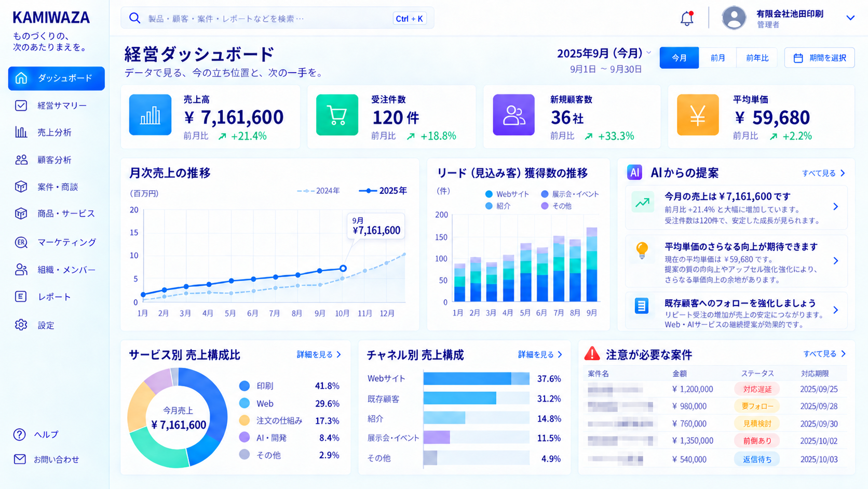The width and height of the screenshot is (868, 489).
Task: Expand the account dropdown chevron
Action: click(x=850, y=18)
